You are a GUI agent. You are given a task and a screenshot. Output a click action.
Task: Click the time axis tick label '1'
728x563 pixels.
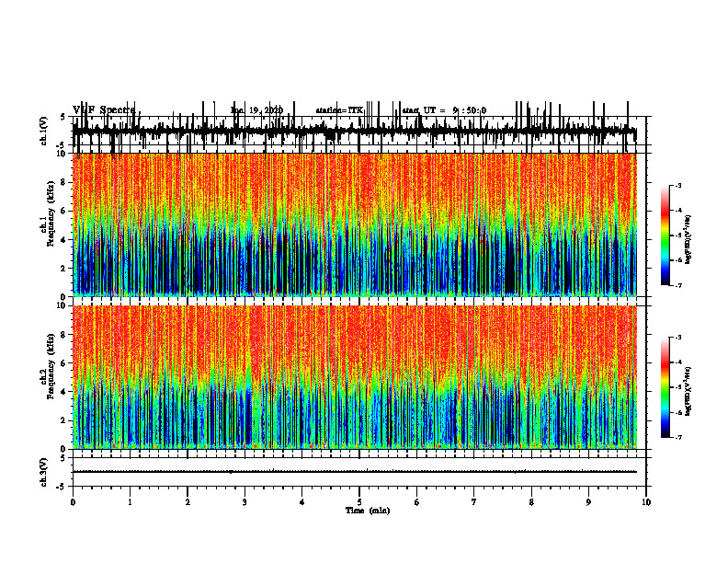[x=130, y=502]
